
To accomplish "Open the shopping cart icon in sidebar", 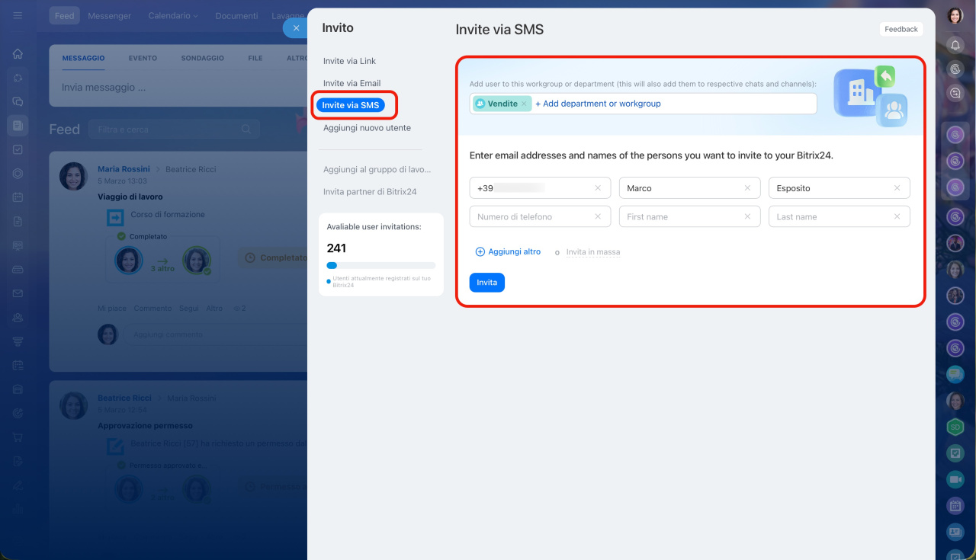I will (x=18, y=437).
